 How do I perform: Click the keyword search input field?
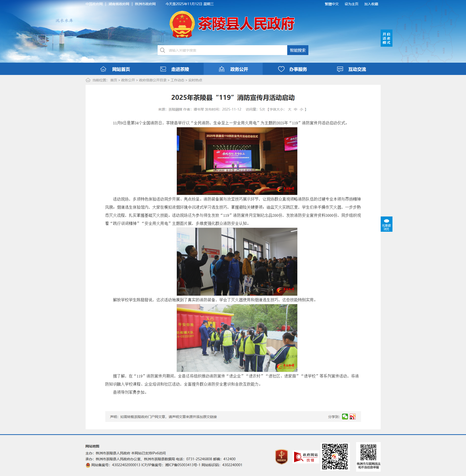pos(226,50)
